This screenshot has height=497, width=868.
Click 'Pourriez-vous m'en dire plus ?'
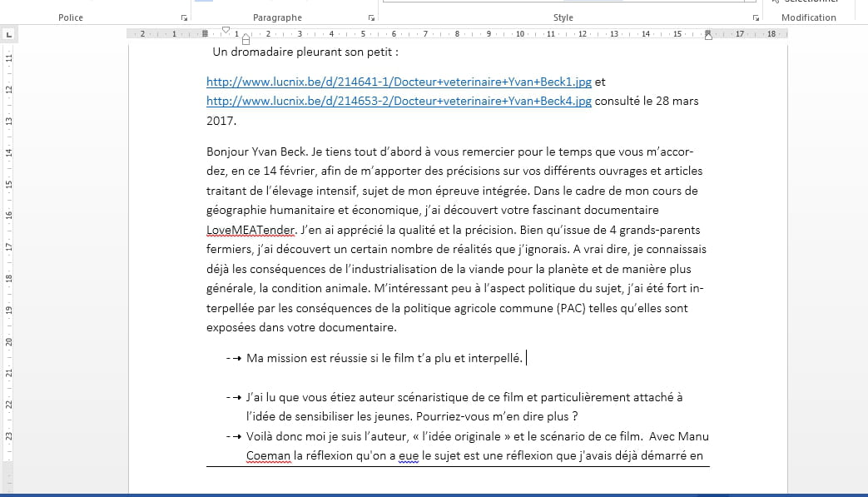[497, 417]
